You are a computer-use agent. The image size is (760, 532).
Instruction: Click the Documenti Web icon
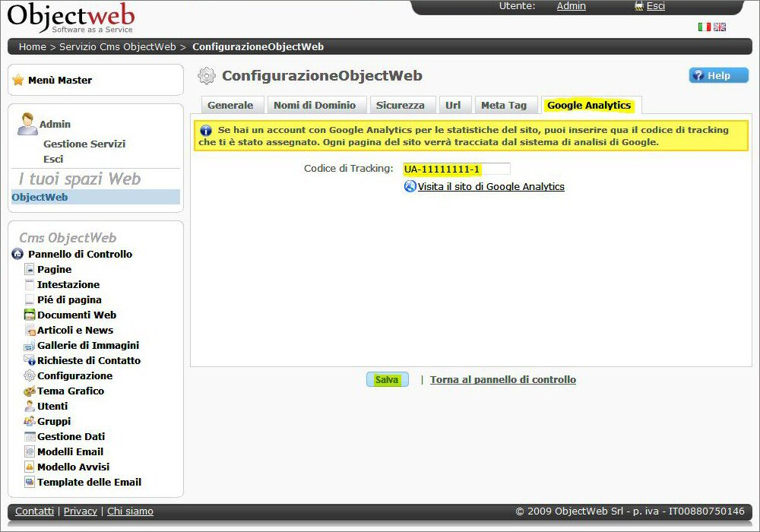coord(30,315)
